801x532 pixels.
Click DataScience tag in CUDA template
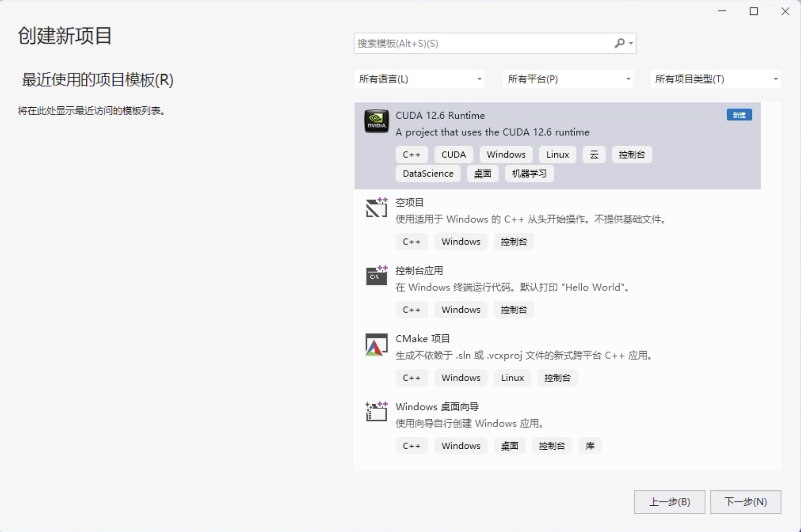[428, 174]
